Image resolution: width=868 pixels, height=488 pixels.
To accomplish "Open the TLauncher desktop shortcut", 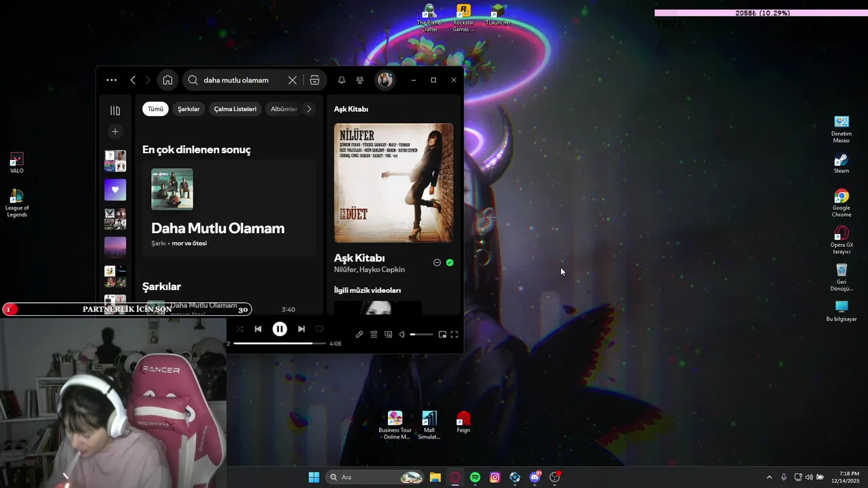I will 498,15.
